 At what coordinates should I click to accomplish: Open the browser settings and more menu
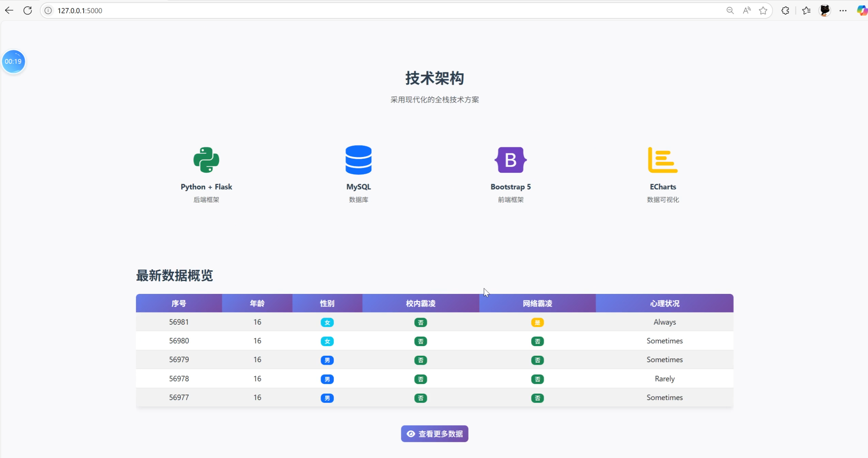843,11
